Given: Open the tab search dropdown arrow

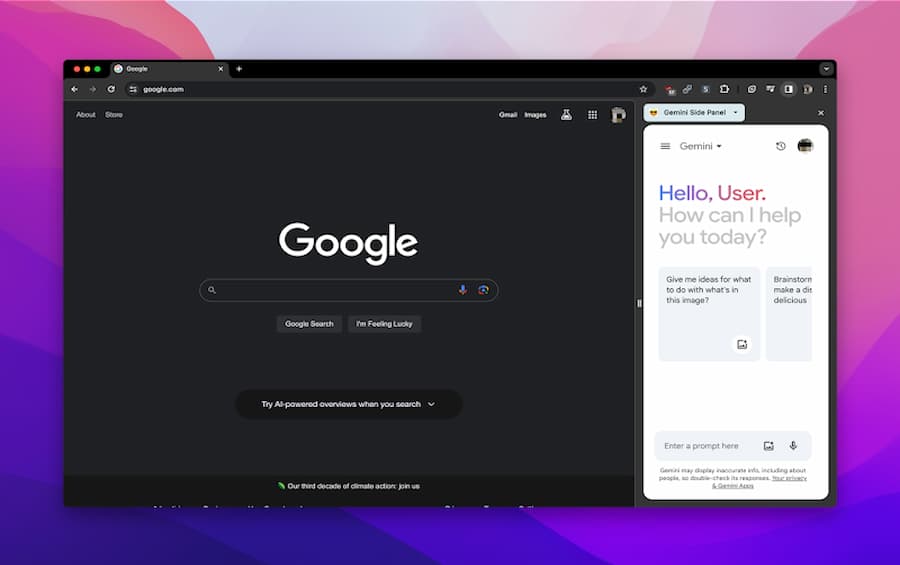Looking at the screenshot, I should pos(826,69).
